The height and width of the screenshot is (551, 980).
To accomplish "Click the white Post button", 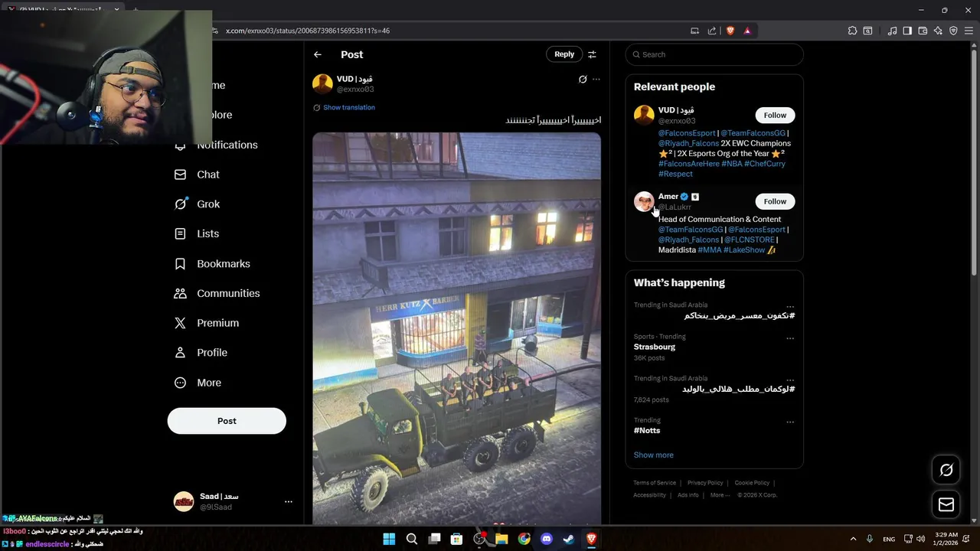I will pyautogui.click(x=227, y=421).
